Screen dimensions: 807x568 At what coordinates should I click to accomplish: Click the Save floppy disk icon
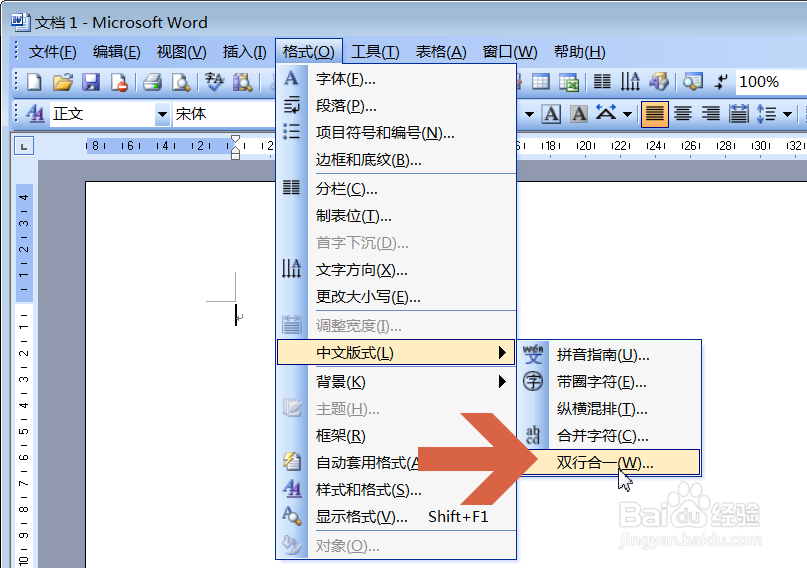coord(91,82)
